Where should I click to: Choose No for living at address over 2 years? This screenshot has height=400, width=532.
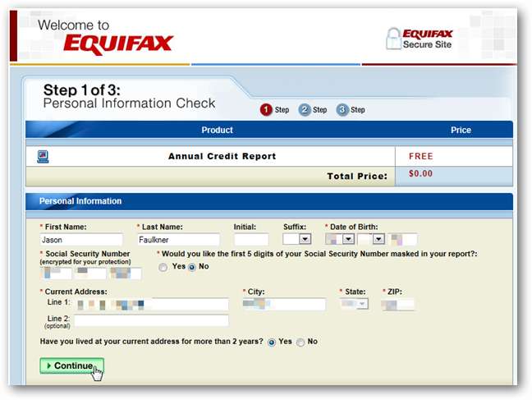300,343
